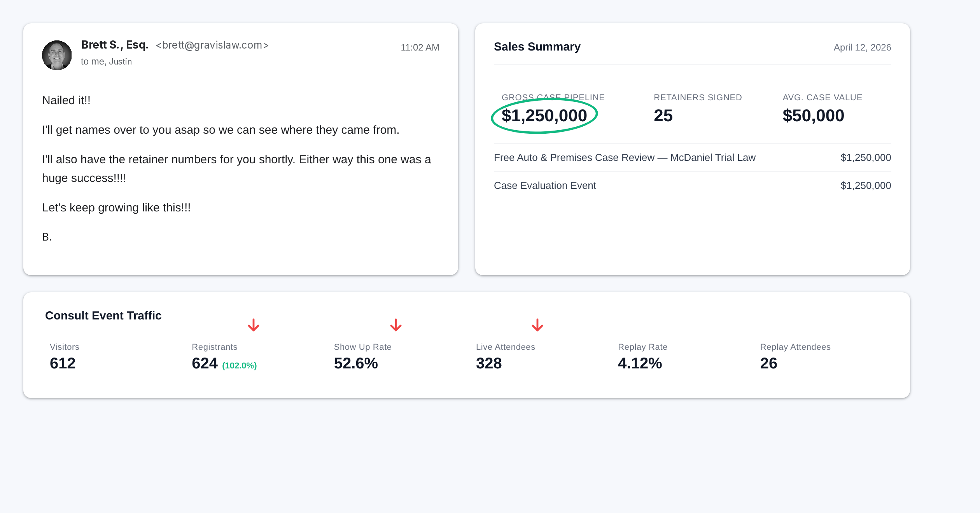The image size is (980, 513).
Task: Click amount in Case Evaluation Event row
Action: [x=866, y=185]
